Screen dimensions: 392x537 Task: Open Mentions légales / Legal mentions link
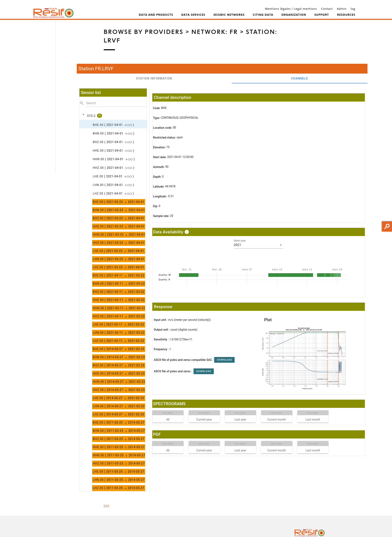coord(291,9)
